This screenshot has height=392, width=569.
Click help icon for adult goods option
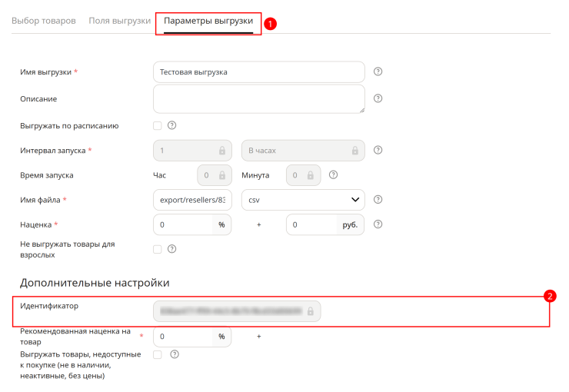[171, 249]
